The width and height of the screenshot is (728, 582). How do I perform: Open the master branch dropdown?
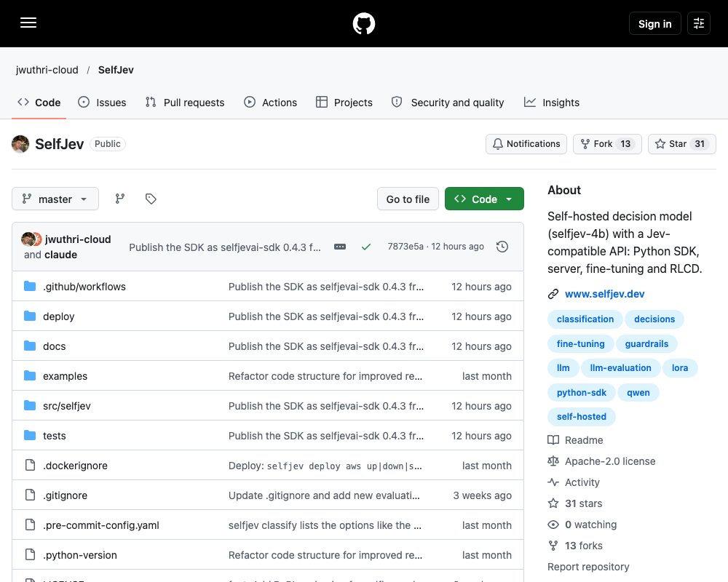click(55, 199)
